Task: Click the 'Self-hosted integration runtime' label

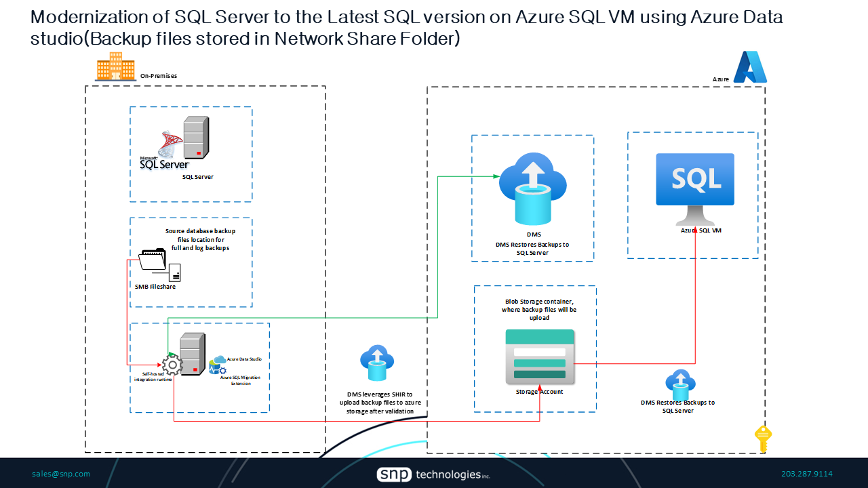Action: coord(153,376)
